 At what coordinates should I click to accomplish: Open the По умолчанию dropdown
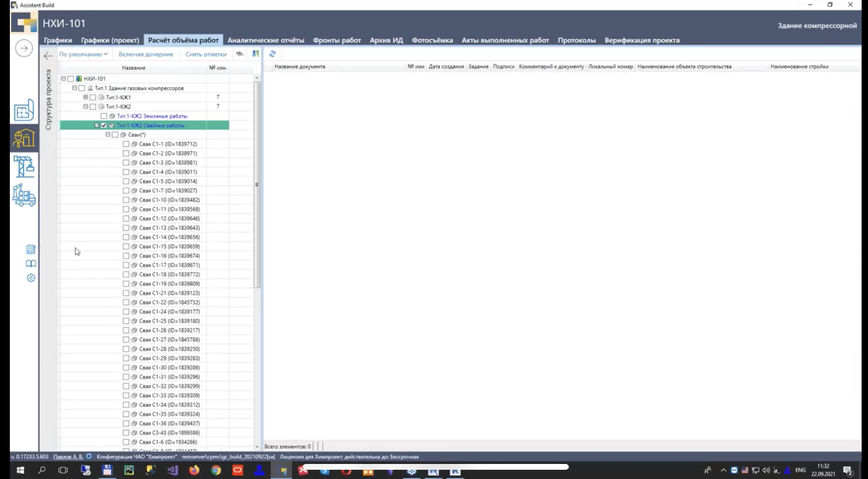83,54
